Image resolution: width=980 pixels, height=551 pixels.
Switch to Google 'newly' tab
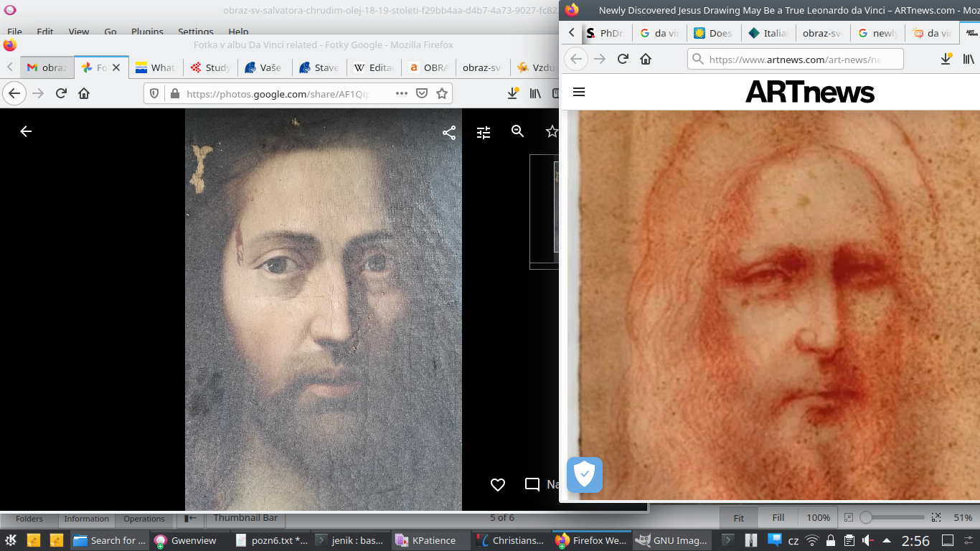coord(877,33)
